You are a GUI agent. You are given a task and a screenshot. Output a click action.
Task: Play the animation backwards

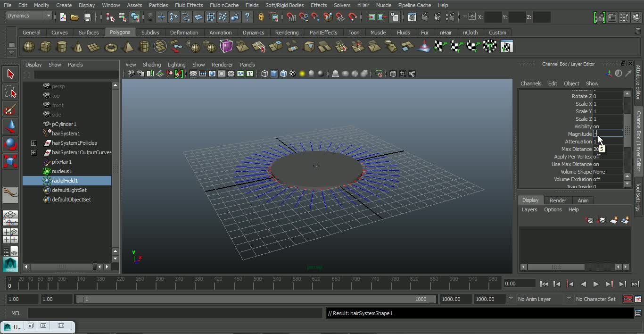[x=583, y=284]
